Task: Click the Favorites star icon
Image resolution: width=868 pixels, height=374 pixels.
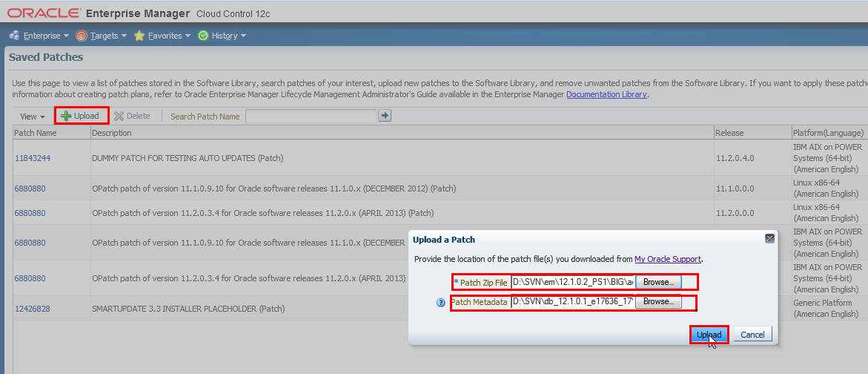Action: (x=139, y=36)
